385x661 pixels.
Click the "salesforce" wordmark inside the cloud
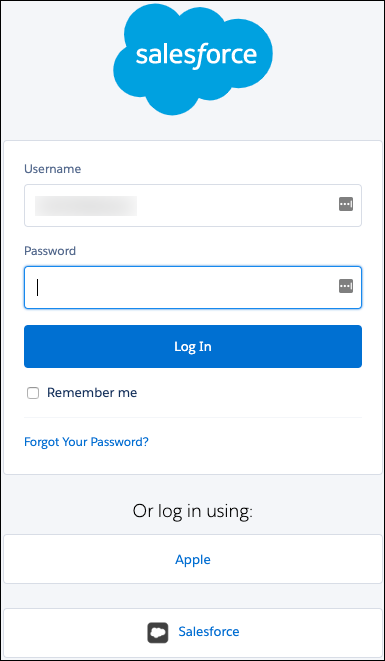196,56
